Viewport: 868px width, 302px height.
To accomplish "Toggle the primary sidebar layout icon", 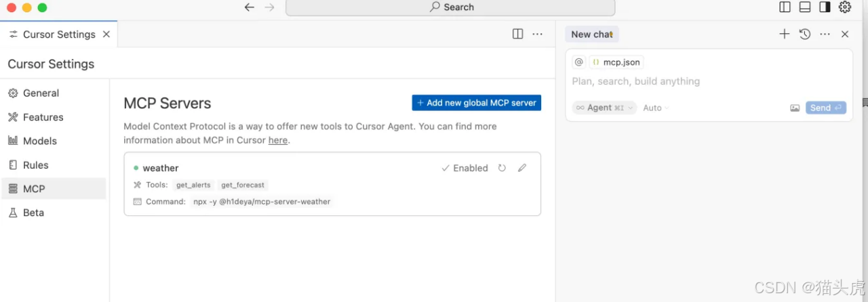I will coord(785,7).
